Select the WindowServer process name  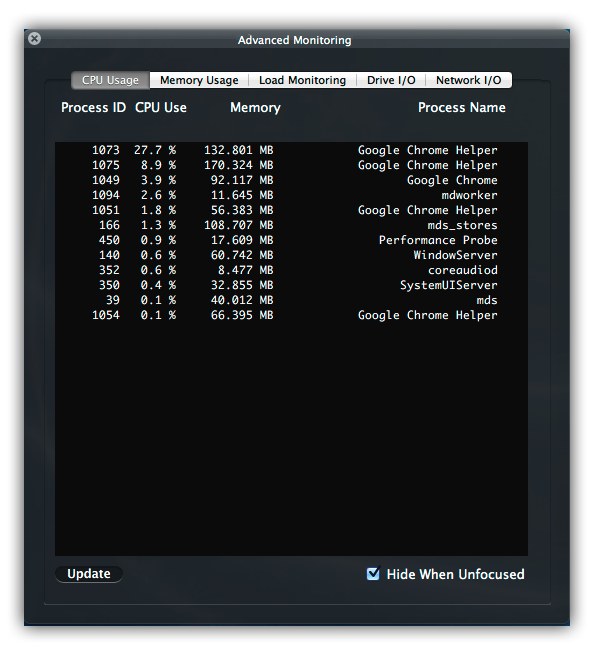tap(455, 255)
